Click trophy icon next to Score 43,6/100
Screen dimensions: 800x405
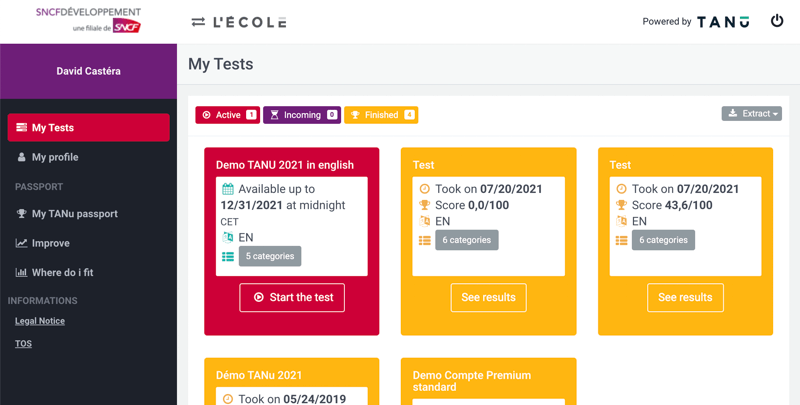pos(621,205)
